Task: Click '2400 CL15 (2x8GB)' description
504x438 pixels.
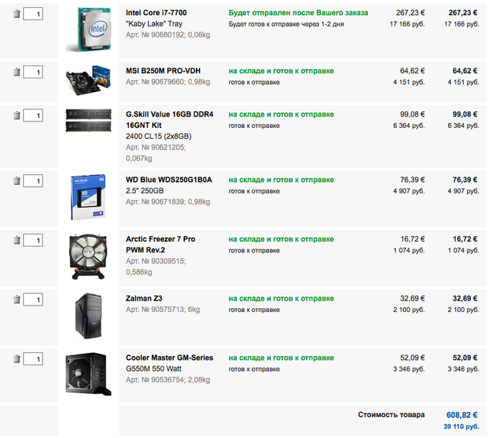Action: pyautogui.click(x=158, y=136)
